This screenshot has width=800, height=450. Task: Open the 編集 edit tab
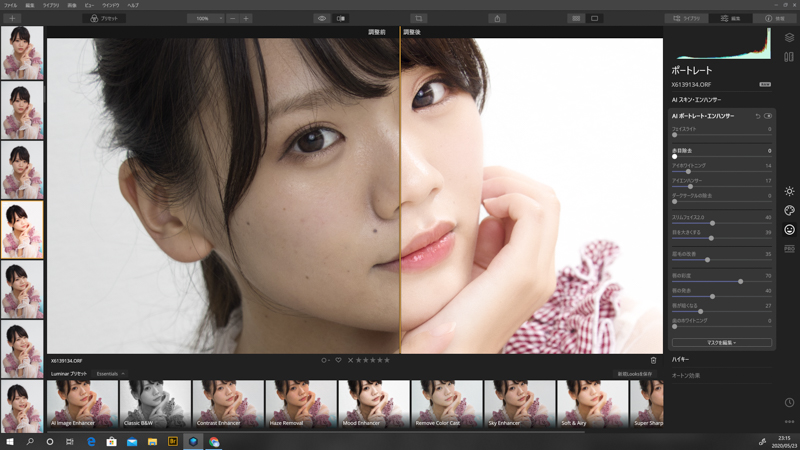(731, 18)
